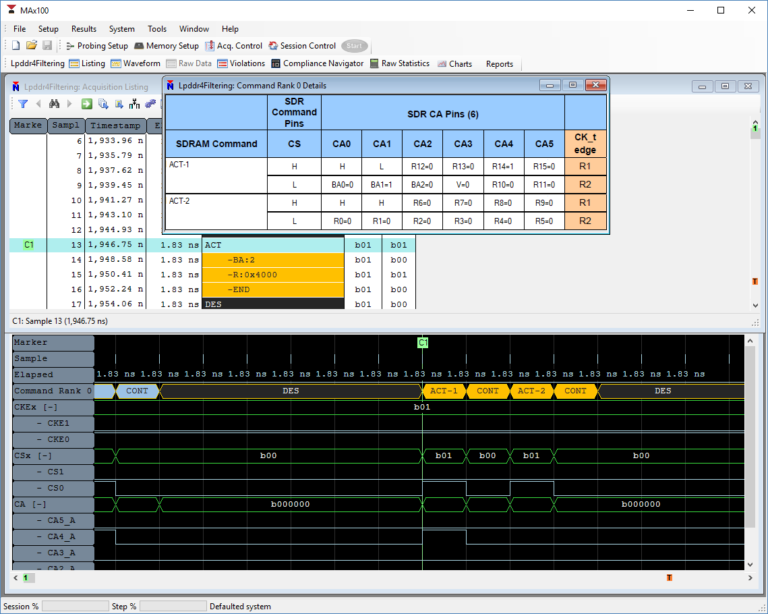This screenshot has width=768, height=614.
Task: Open the Tools menu
Action: pyautogui.click(x=157, y=29)
